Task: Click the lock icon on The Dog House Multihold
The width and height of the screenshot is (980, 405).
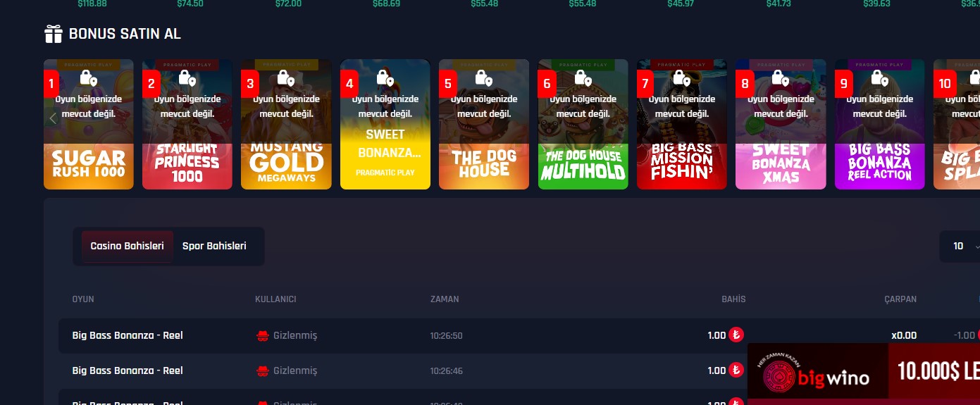Action: [582, 77]
